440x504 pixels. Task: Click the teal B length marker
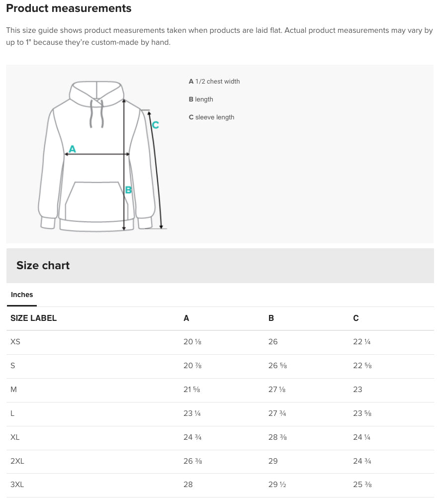tap(128, 190)
